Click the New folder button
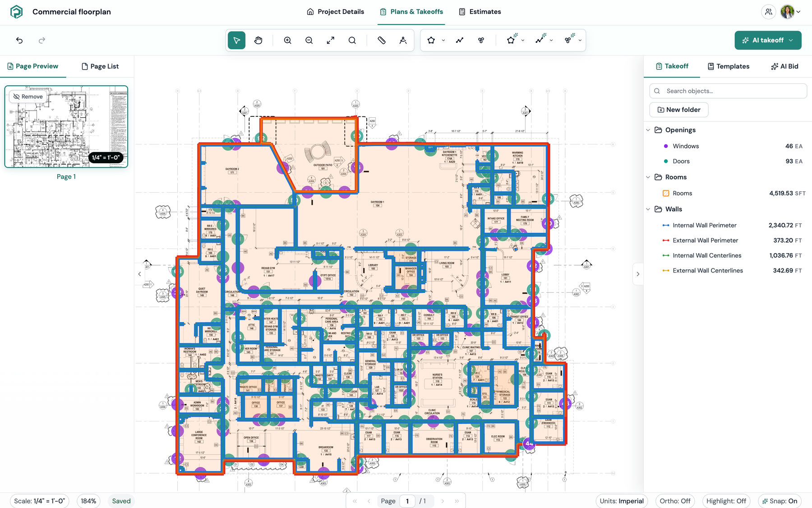812x508 pixels. (678, 110)
